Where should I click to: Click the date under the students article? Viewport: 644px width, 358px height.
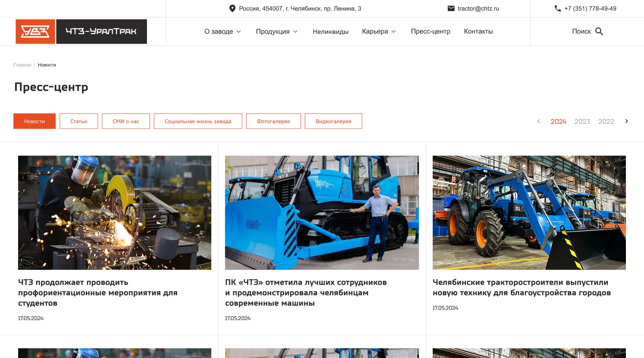pos(31,318)
